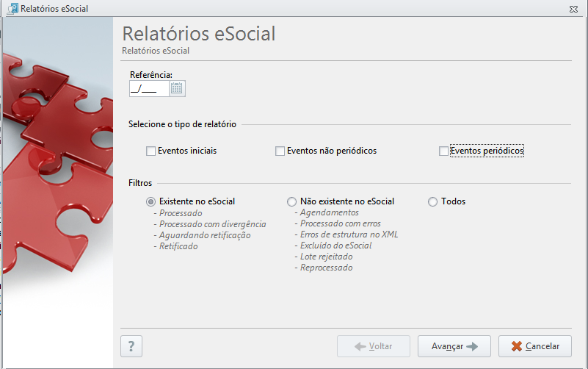The image size is (588, 369).
Task: Click the Voltar button
Action: [x=374, y=346]
